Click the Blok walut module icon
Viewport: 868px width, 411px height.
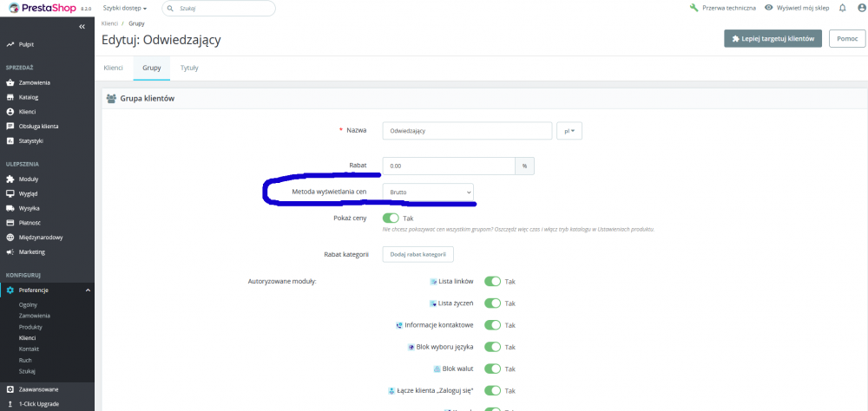click(437, 369)
